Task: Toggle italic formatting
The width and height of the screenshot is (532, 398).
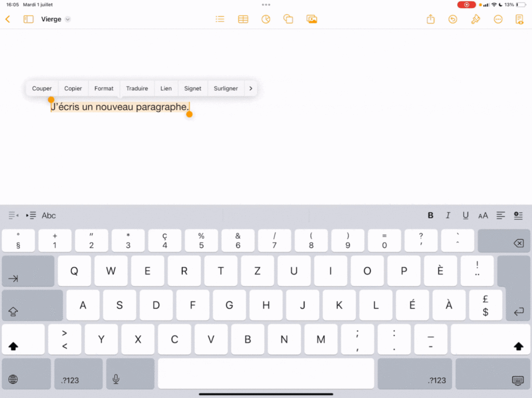Action: point(448,215)
